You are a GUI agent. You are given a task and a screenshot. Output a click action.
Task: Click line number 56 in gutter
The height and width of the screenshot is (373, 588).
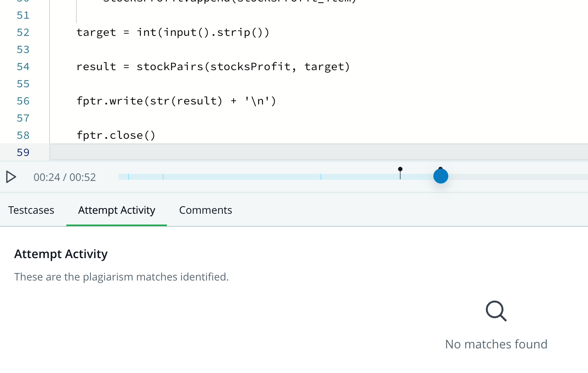click(23, 101)
